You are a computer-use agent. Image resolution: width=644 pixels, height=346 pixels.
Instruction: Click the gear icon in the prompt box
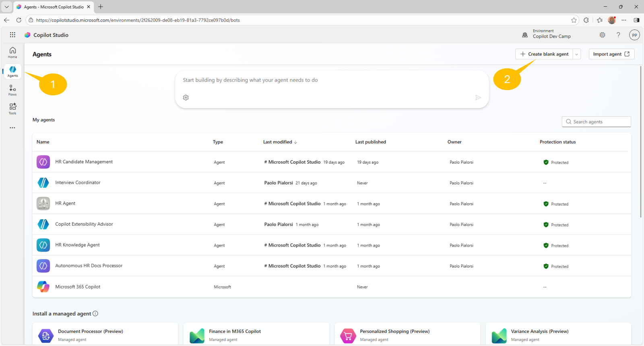pyautogui.click(x=186, y=97)
